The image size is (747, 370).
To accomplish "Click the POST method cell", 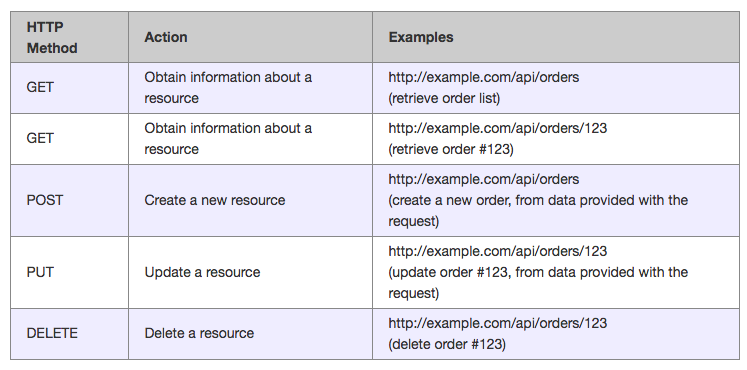I will [45, 200].
